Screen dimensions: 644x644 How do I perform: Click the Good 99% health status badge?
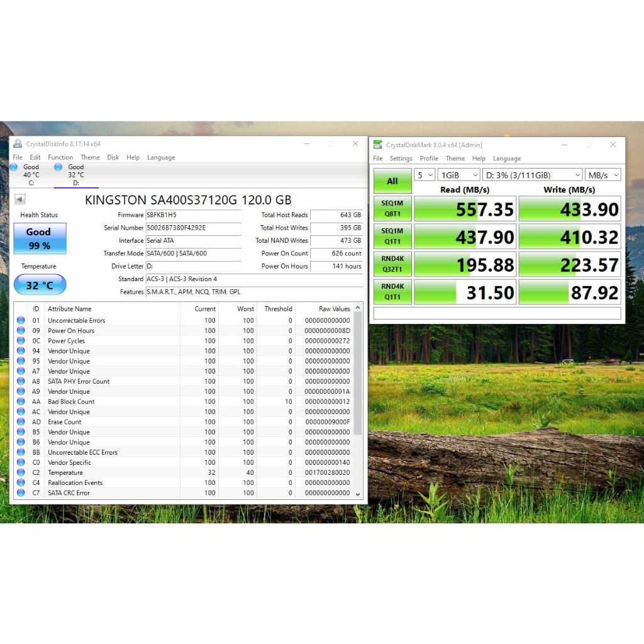(x=40, y=238)
